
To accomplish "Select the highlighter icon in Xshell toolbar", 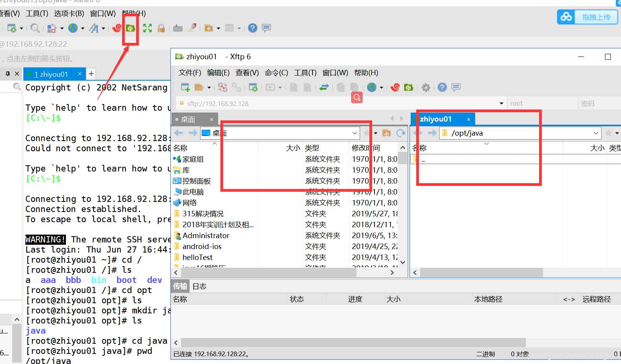I will (x=192, y=28).
